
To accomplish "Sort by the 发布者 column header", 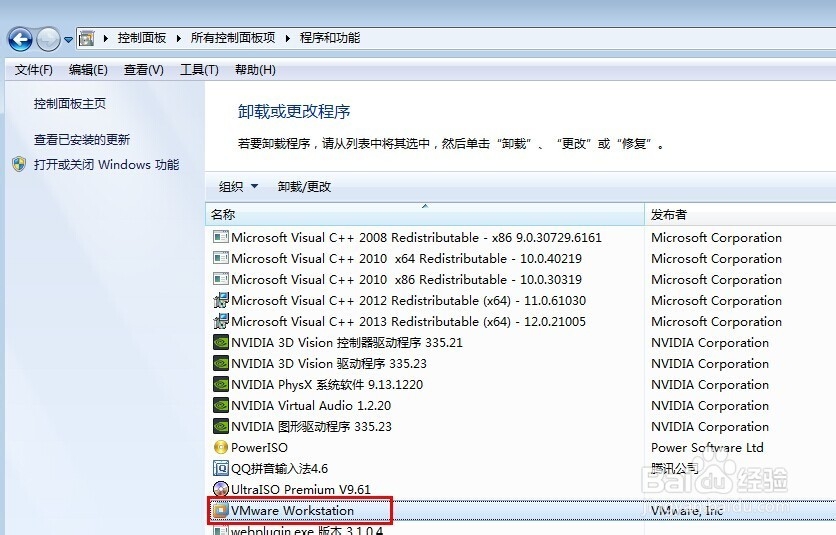I will (741, 214).
